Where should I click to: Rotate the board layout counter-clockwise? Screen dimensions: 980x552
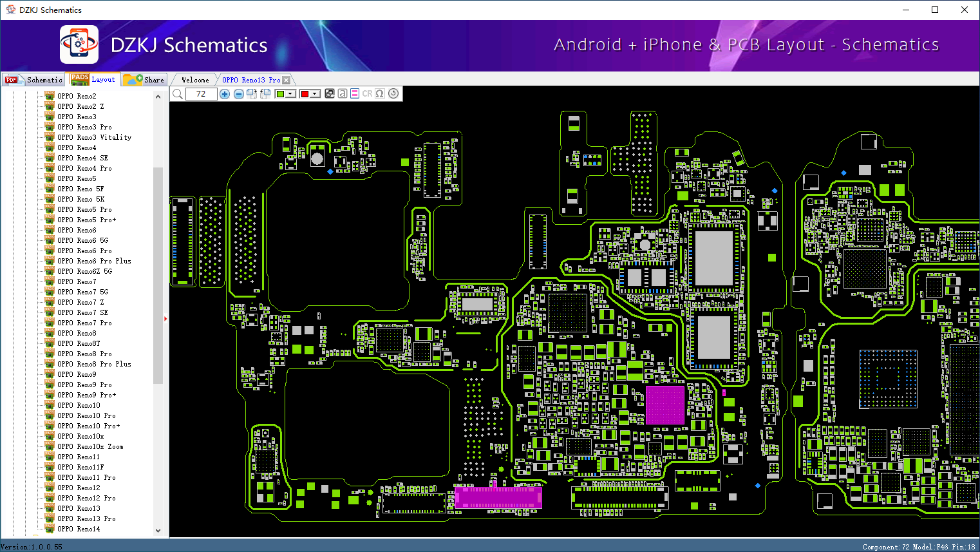coord(265,94)
